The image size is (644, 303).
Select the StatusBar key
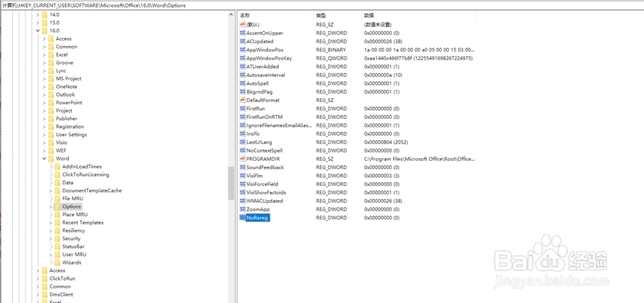click(73, 246)
